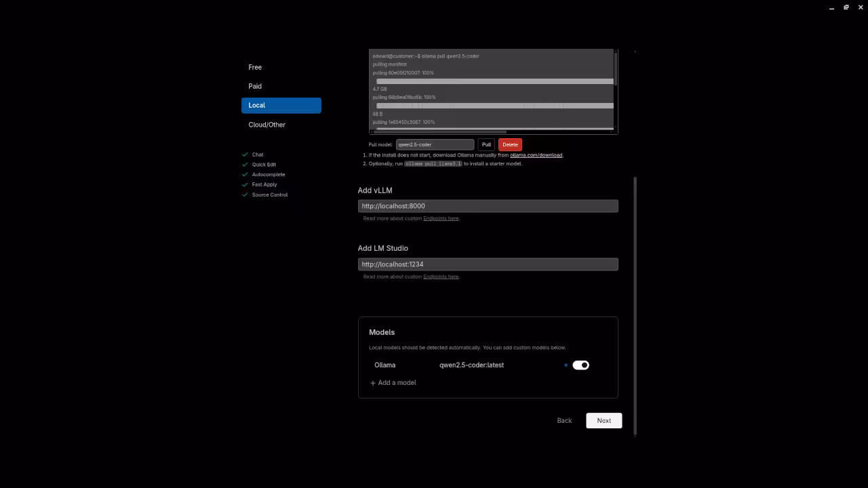Click the checkmark next to Autocomplete
Screen dimensions: 868x488
click(245, 174)
